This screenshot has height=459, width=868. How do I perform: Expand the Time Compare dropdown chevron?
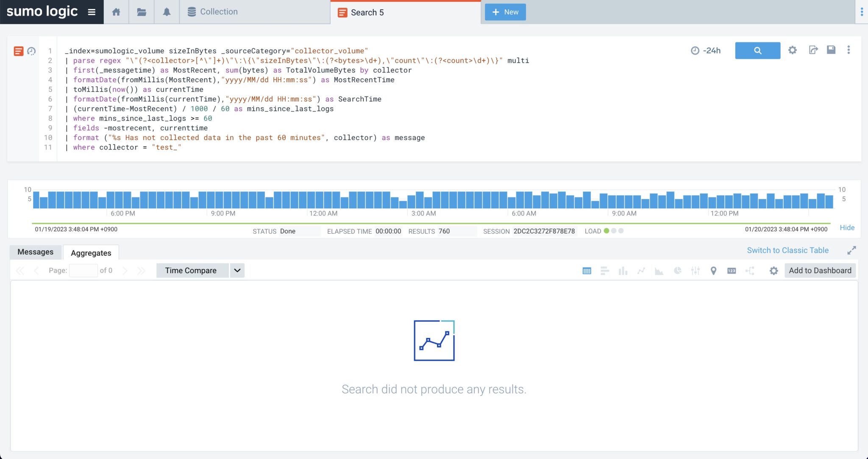(237, 270)
